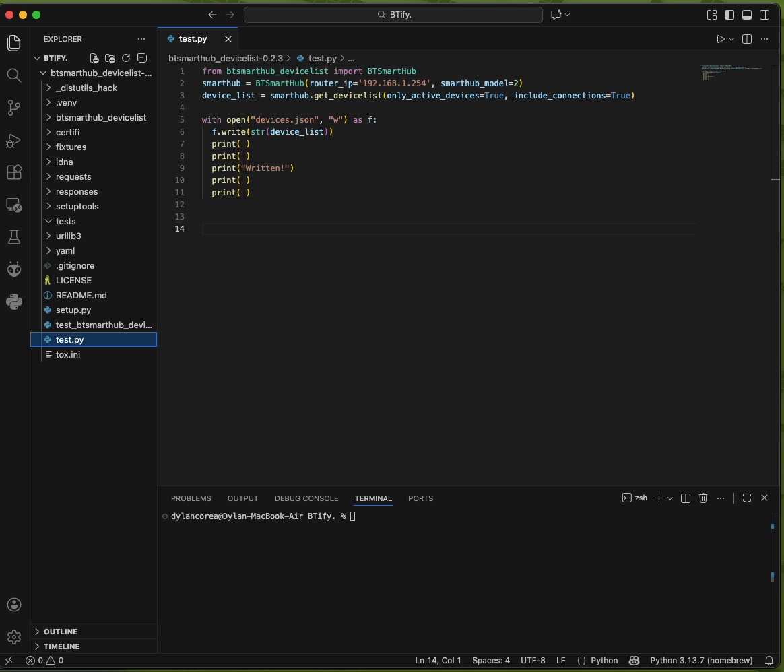The height and width of the screenshot is (672, 784).
Task: Open the Search view in activity bar
Action: pyautogui.click(x=14, y=75)
